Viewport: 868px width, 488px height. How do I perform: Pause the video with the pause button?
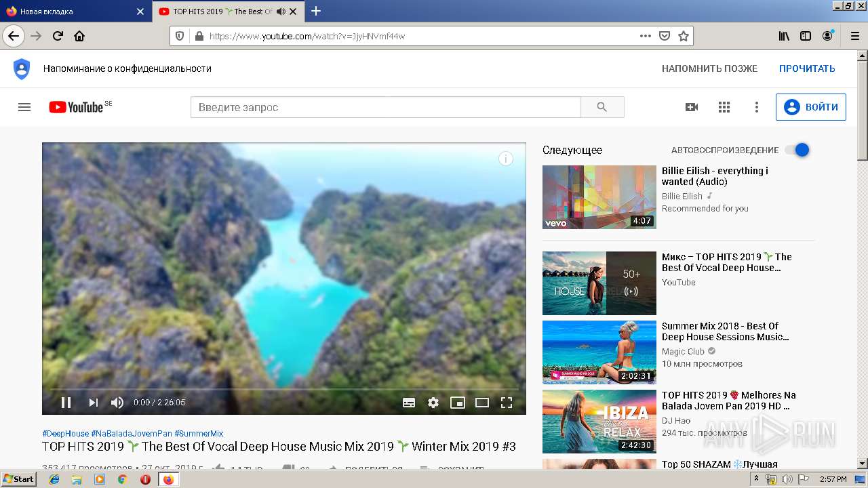click(x=66, y=403)
